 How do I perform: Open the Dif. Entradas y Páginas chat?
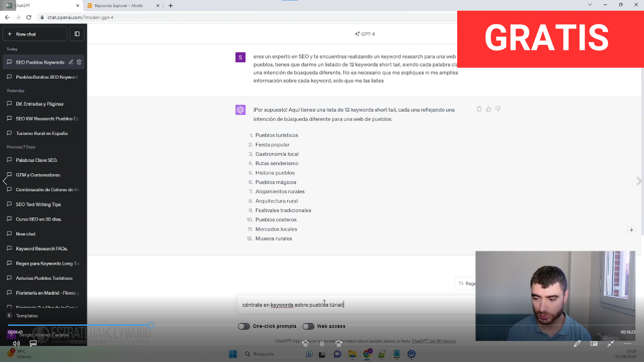44,104
